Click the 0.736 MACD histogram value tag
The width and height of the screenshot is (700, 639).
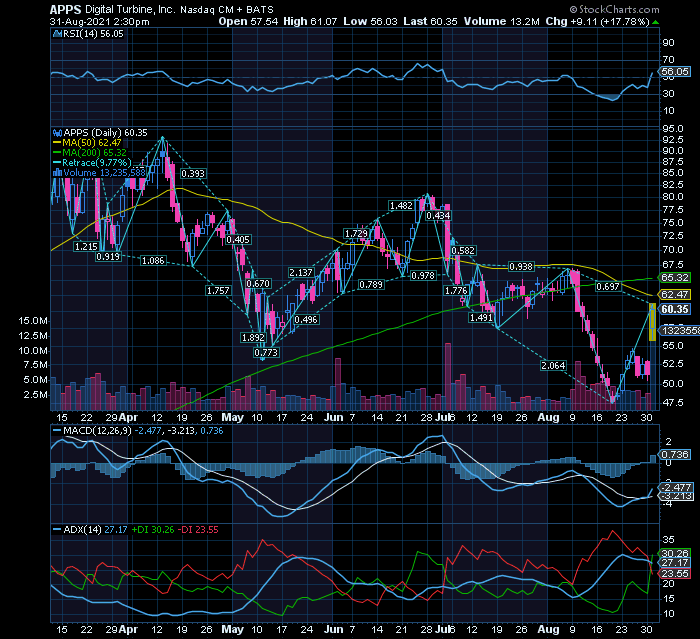675,455
